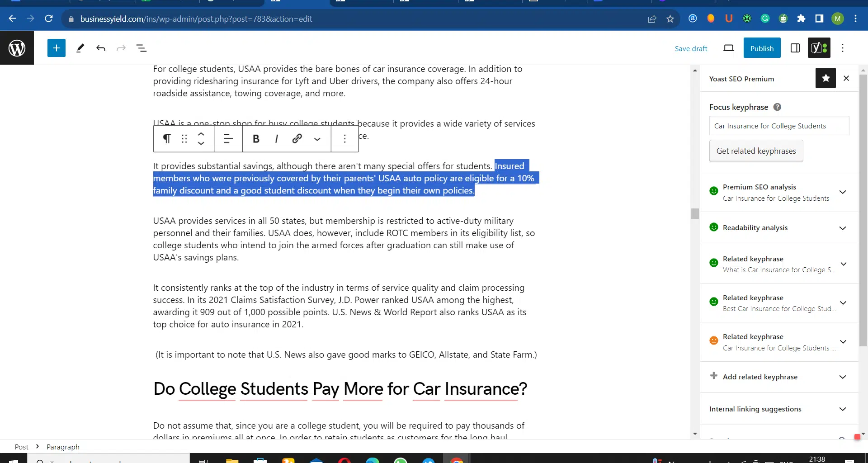
Task: Unpin Yoast SEO Premium star from toolbar
Action: (x=826, y=78)
